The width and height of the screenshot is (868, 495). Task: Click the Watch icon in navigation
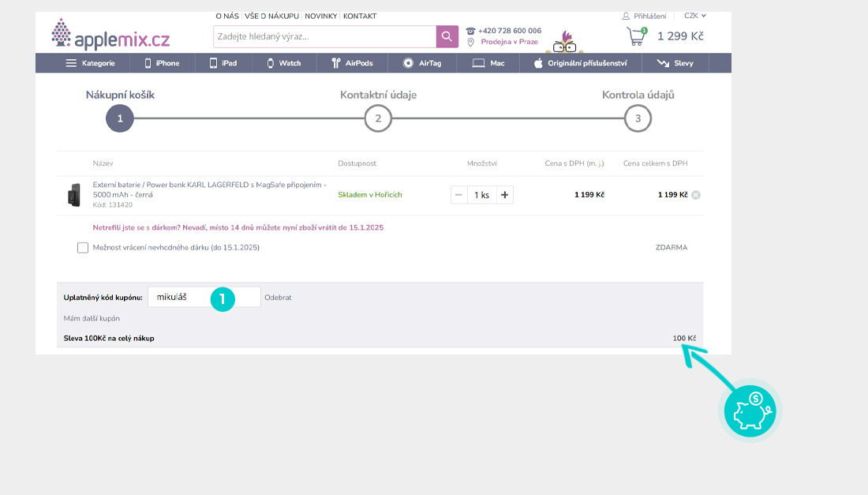270,63
